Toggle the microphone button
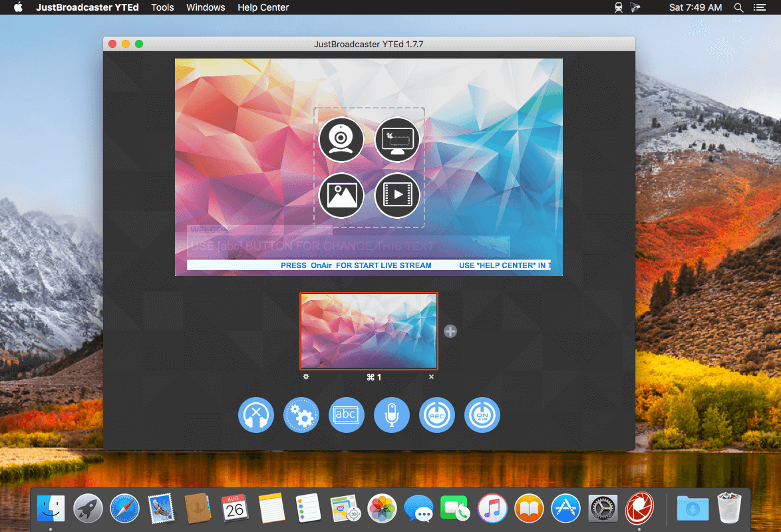This screenshot has height=532, width=781. (x=391, y=415)
